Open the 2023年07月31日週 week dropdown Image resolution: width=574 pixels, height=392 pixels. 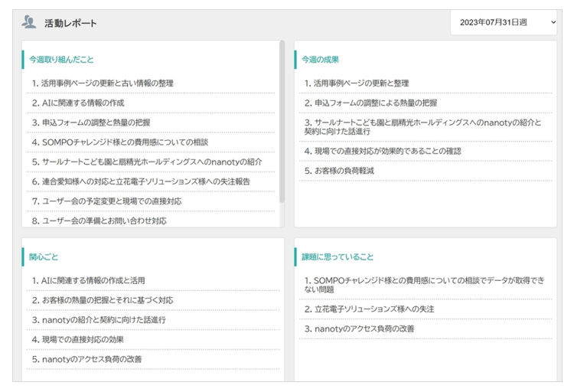tap(504, 22)
